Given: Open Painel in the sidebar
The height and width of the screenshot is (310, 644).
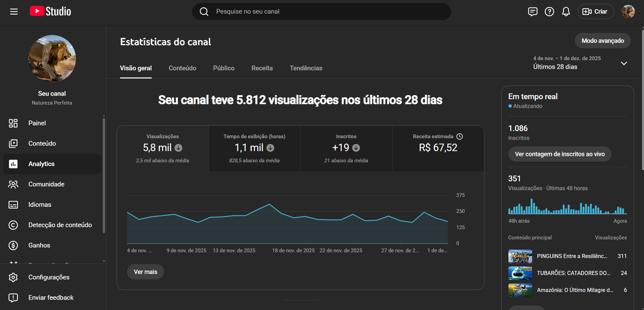Looking at the screenshot, I should 52,123.
